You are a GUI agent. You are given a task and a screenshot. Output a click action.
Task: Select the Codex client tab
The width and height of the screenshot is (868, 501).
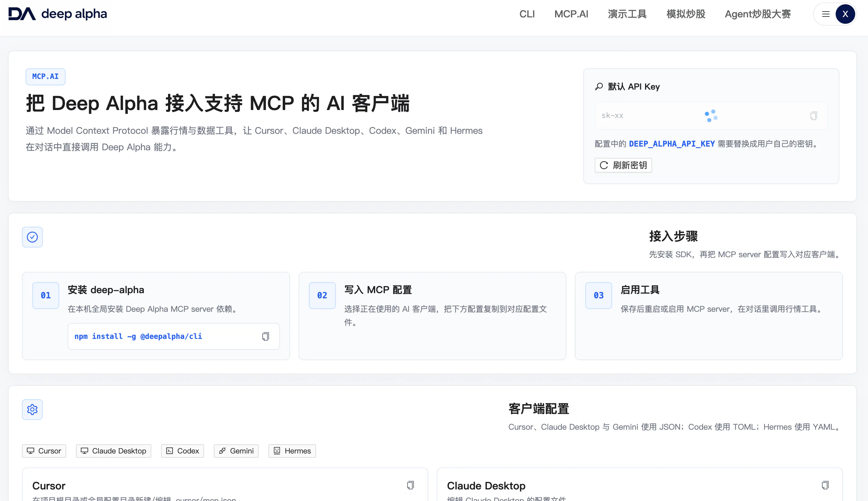(x=182, y=451)
